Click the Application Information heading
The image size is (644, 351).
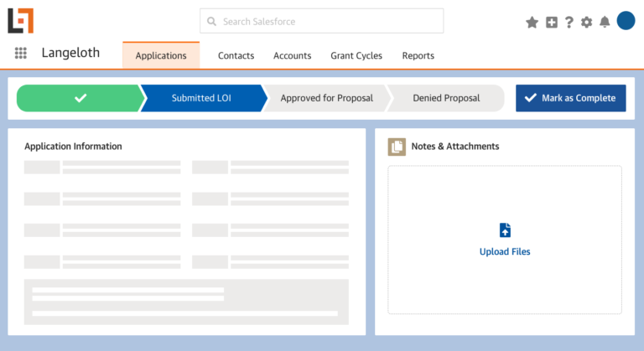(x=73, y=147)
